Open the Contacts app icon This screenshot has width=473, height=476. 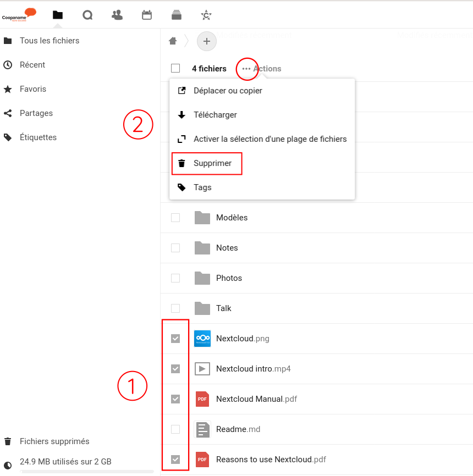pos(117,15)
